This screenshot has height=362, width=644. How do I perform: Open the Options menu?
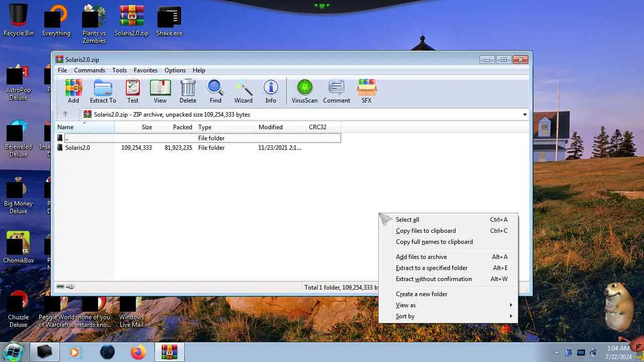(x=175, y=70)
